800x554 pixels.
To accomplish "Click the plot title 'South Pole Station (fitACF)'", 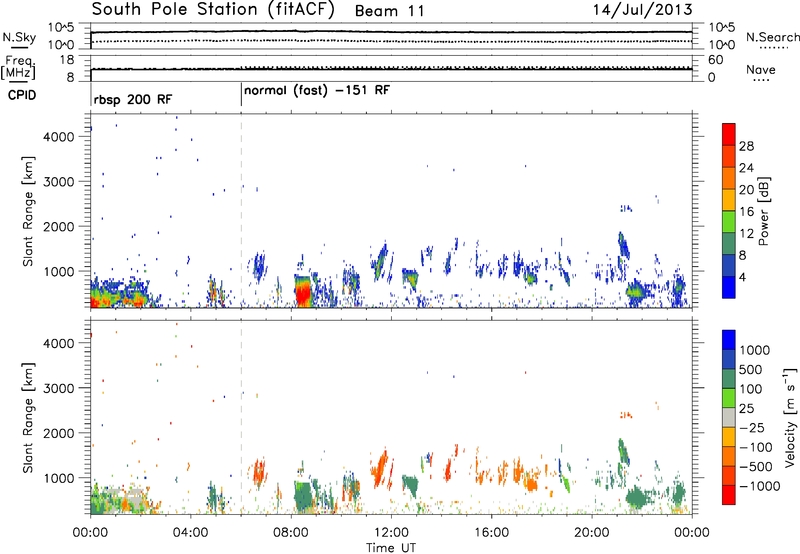I will (213, 10).
